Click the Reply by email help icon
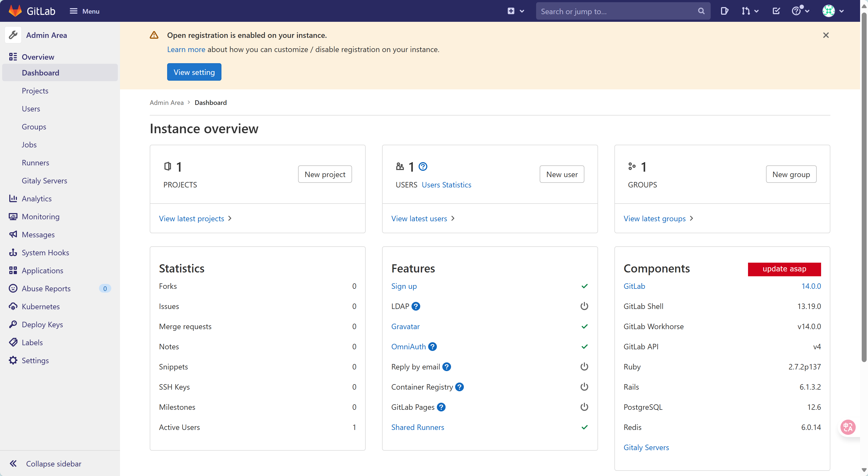 [446, 367]
